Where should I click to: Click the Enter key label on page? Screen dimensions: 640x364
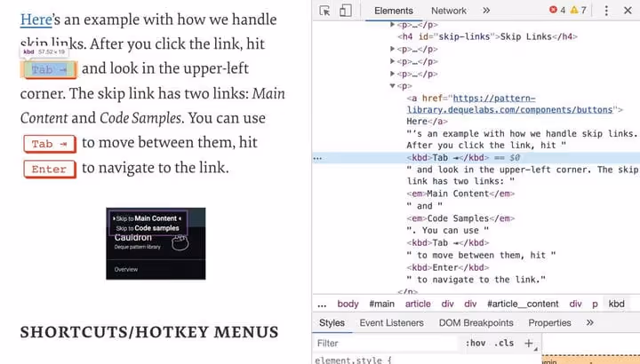(50, 169)
